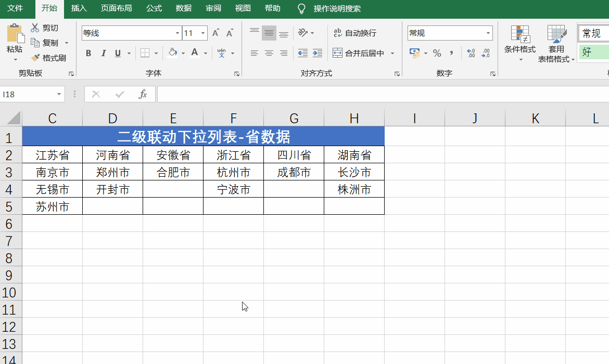Apply percent style in the 数字 group
The height and width of the screenshot is (364, 609).
coord(438,53)
